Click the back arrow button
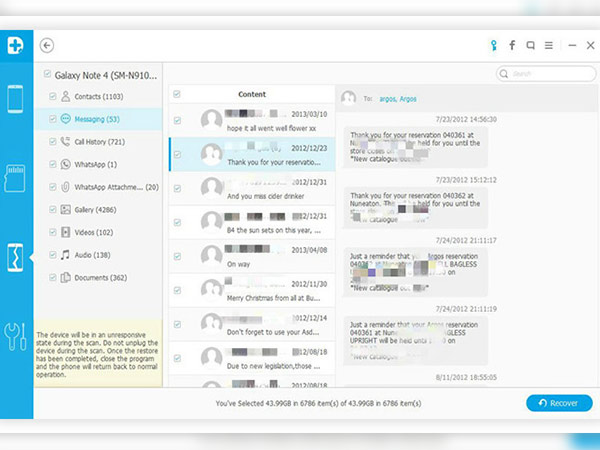 47,45
